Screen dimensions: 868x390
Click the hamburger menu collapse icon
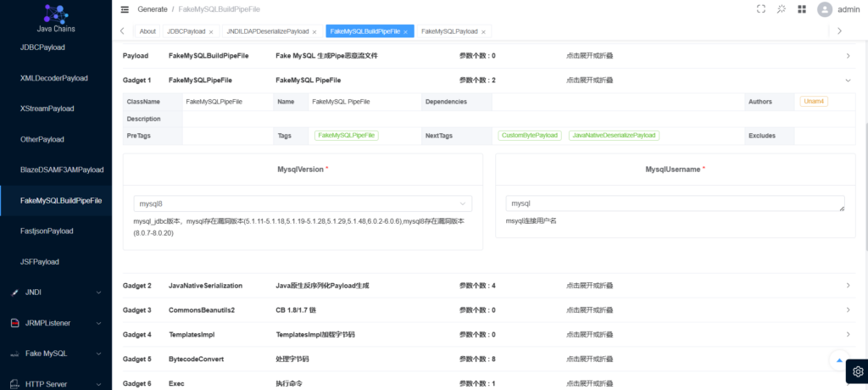[125, 9]
